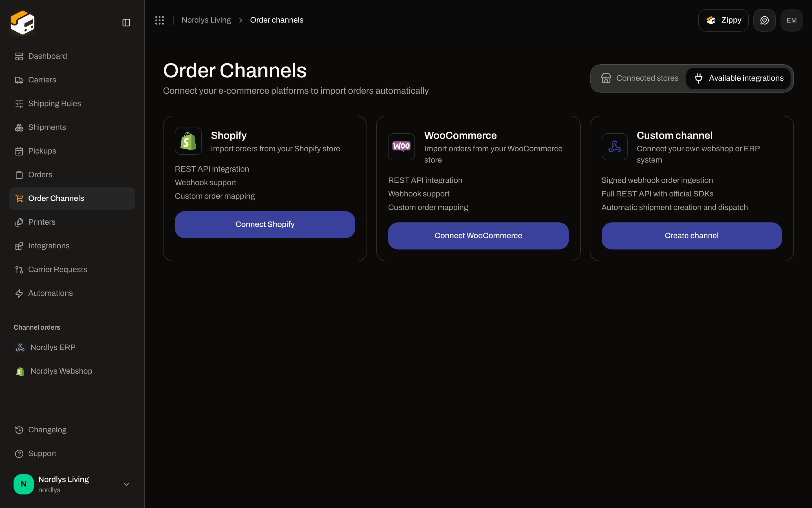This screenshot has height=508, width=812.
Task: Expand the Nordlys Living organization switcher chevron
Action: [x=126, y=484]
